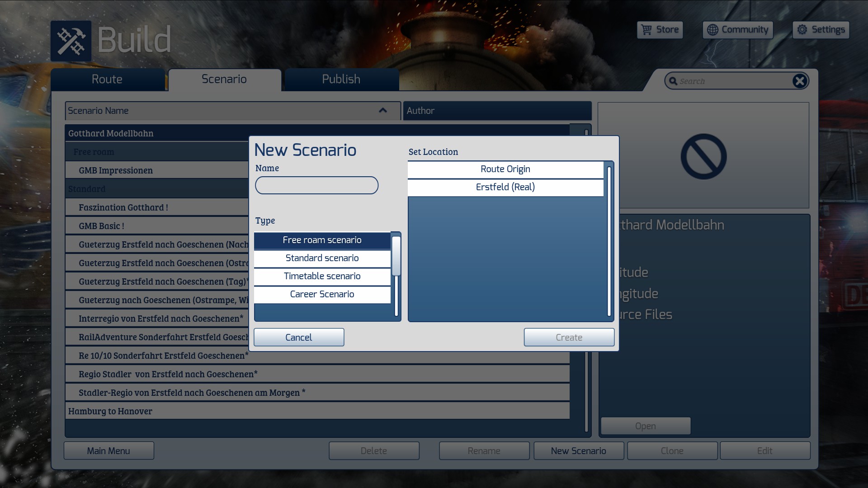Switch to the Route tab
This screenshot has width=868, height=488.
pos(107,80)
